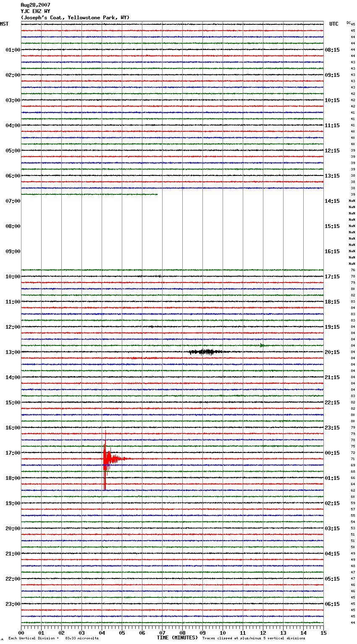
Task: Select the 20:00 MST time label
Action: pos(13,529)
